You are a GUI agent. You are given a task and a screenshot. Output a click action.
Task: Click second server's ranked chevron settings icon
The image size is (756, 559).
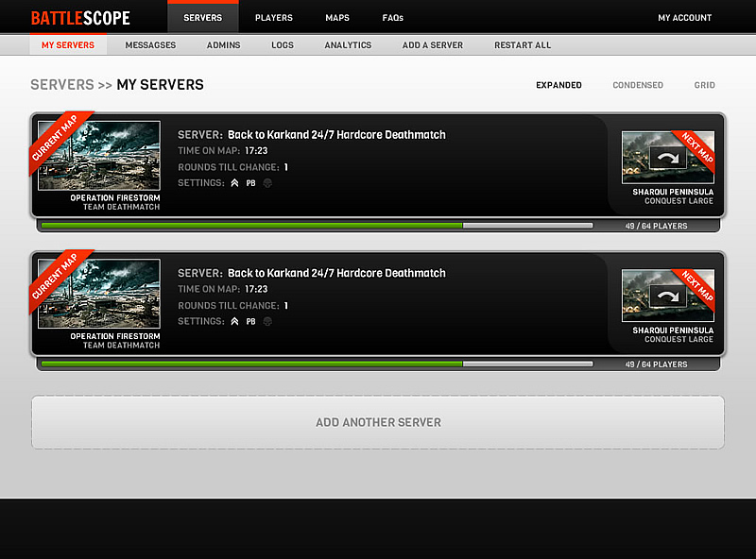(234, 321)
